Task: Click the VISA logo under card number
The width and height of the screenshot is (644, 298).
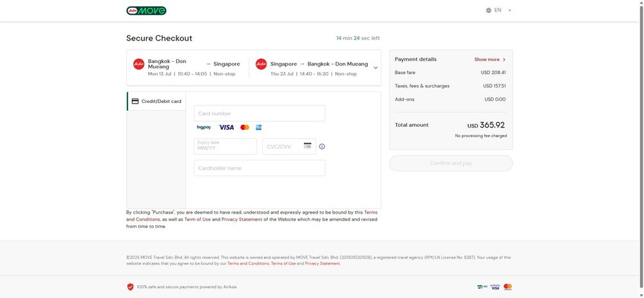Action: tap(226, 127)
